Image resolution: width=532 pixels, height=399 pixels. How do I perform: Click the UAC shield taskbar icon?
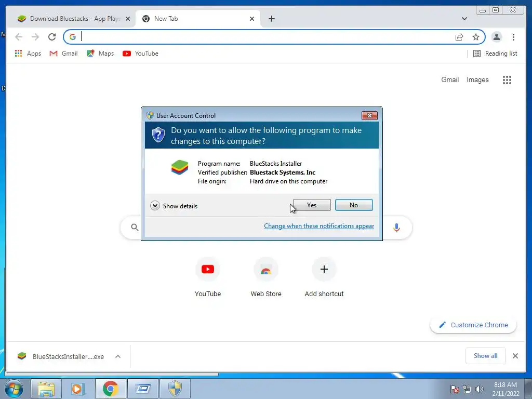point(175,389)
